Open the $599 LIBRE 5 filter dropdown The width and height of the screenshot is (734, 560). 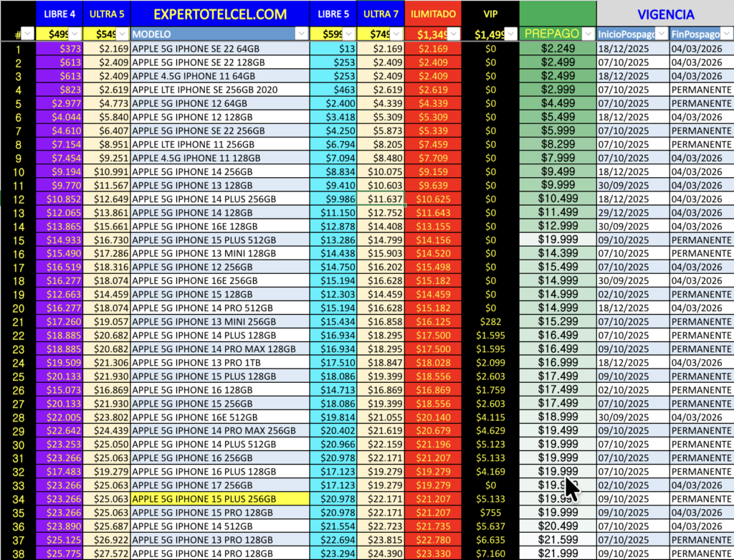(x=350, y=34)
